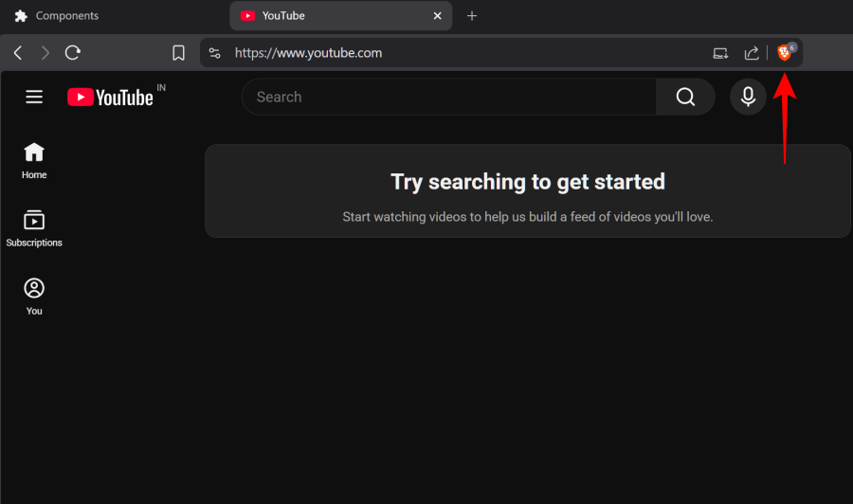This screenshot has width=853, height=504.
Task: Click the forward navigation arrow
Action: (x=45, y=53)
